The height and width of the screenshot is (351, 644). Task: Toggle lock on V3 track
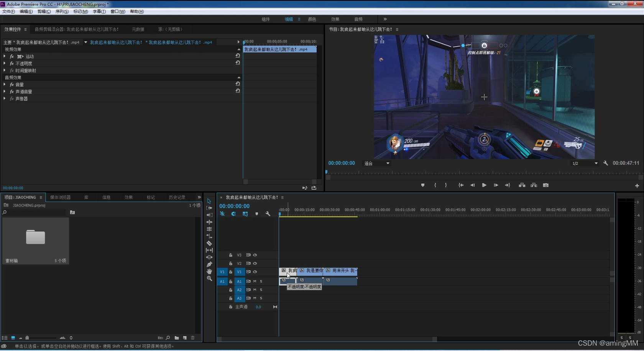[231, 255]
